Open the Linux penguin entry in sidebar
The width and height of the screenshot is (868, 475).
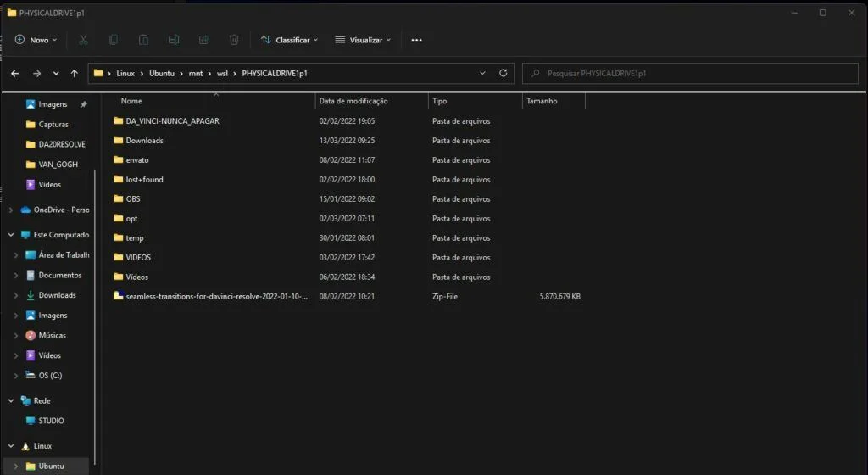click(36, 445)
